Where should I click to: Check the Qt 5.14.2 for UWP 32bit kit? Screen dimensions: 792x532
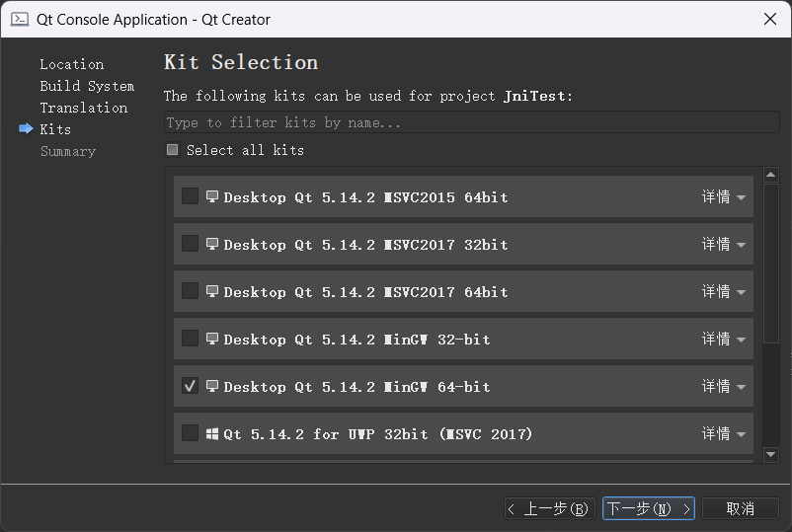[x=190, y=433]
